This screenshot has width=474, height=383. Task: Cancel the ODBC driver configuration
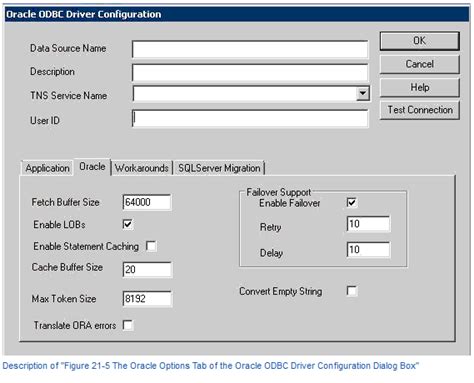click(419, 64)
